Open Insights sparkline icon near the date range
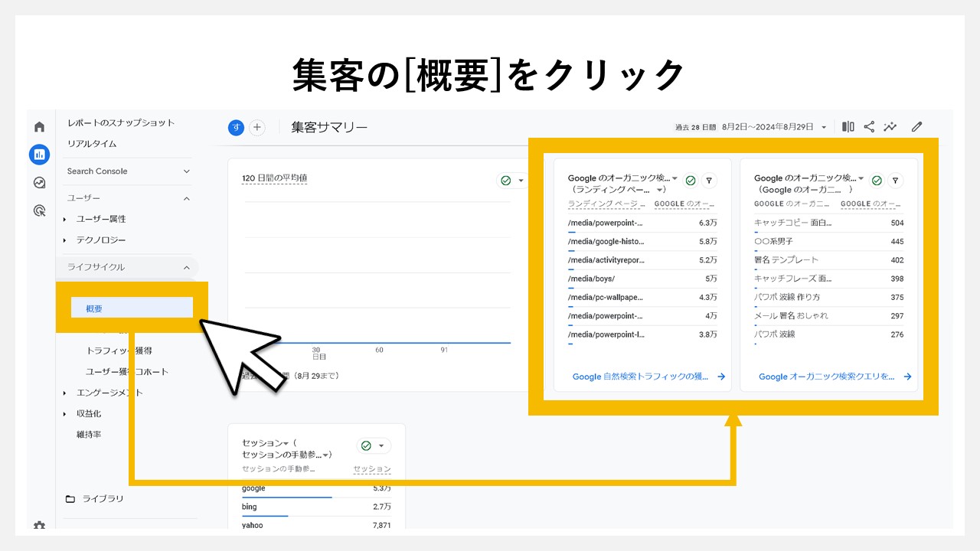The image size is (980, 551). pos(890,127)
